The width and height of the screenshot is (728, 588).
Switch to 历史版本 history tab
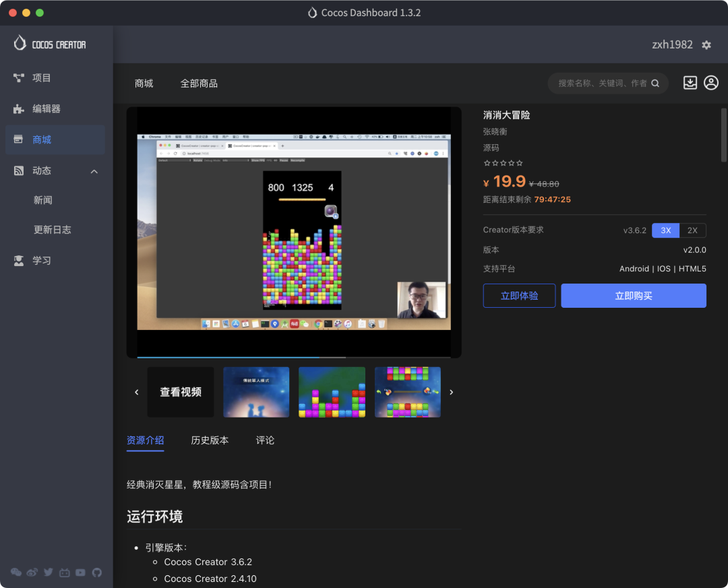pyautogui.click(x=210, y=440)
